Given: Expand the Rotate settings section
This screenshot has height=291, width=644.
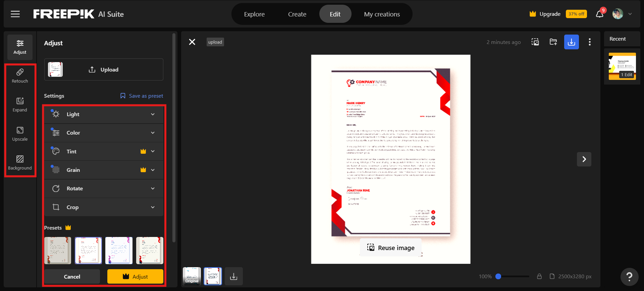Looking at the screenshot, I should [104, 189].
